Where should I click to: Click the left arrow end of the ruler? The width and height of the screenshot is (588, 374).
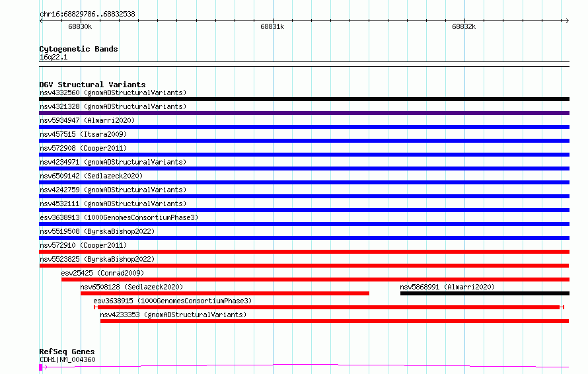[x=41, y=21]
